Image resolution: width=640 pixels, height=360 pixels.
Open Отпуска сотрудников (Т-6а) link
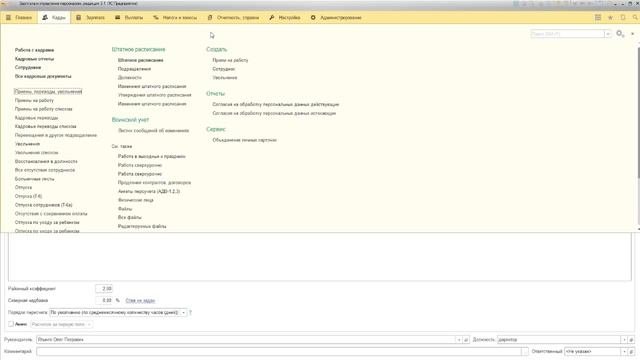[43, 205]
